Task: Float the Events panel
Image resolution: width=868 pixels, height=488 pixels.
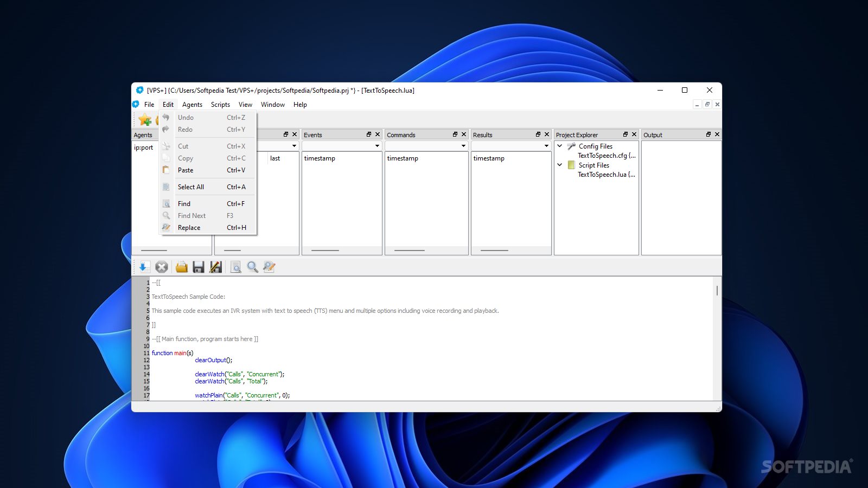Action: point(369,134)
